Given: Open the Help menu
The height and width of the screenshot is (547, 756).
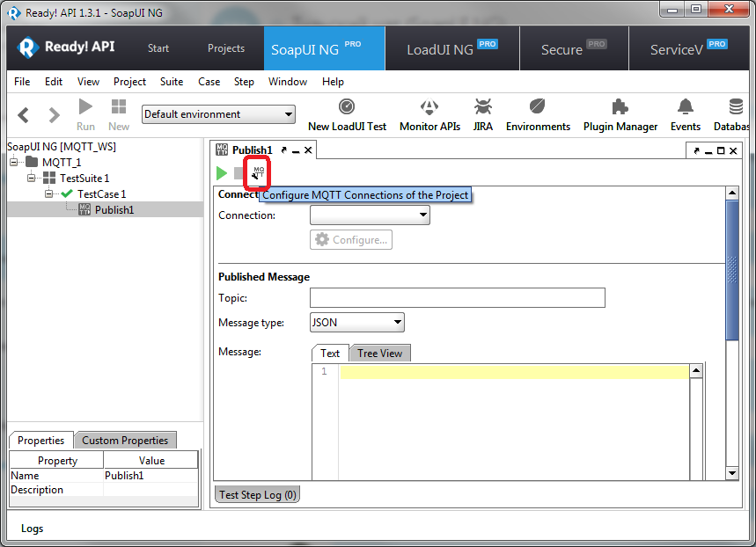Looking at the screenshot, I should click(x=333, y=82).
